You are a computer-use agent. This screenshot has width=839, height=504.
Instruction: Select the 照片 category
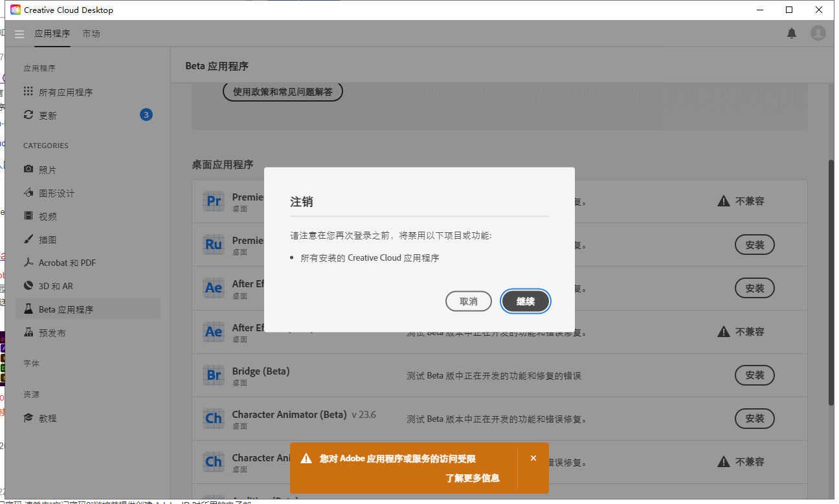pos(88,170)
